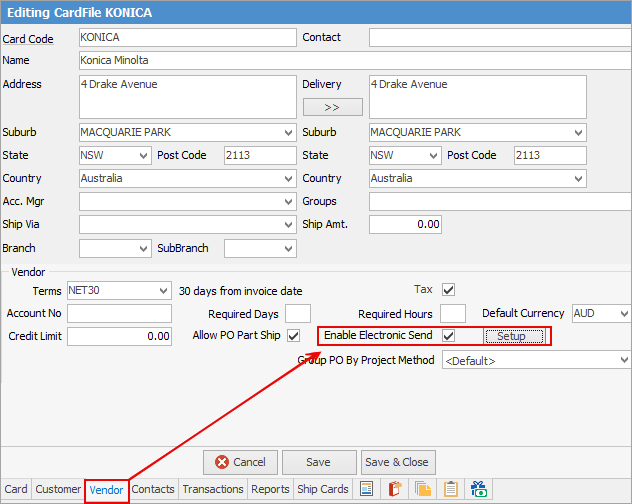
Task: Expand the address Country dropdown
Action: [x=288, y=178]
